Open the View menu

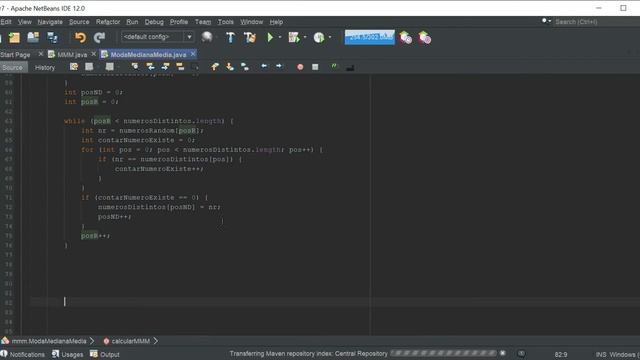[x=24, y=22]
